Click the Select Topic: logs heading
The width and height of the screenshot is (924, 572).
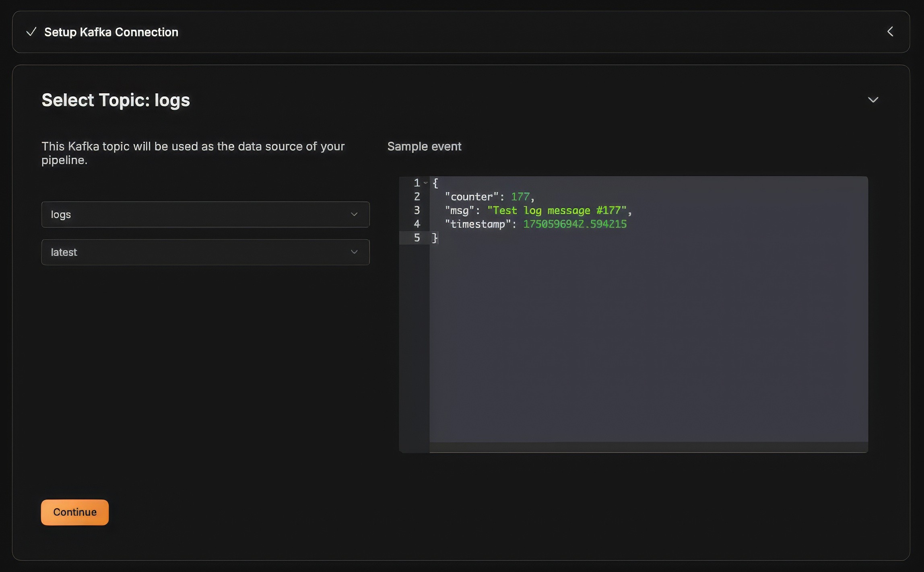[x=115, y=100]
